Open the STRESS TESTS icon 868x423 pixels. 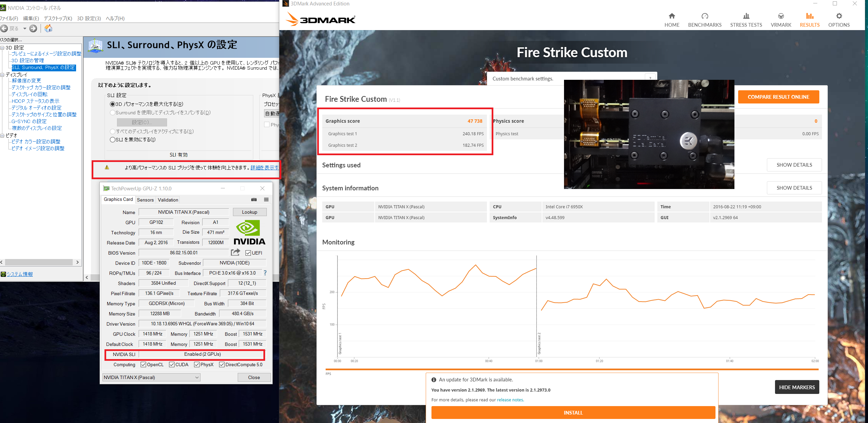click(746, 16)
